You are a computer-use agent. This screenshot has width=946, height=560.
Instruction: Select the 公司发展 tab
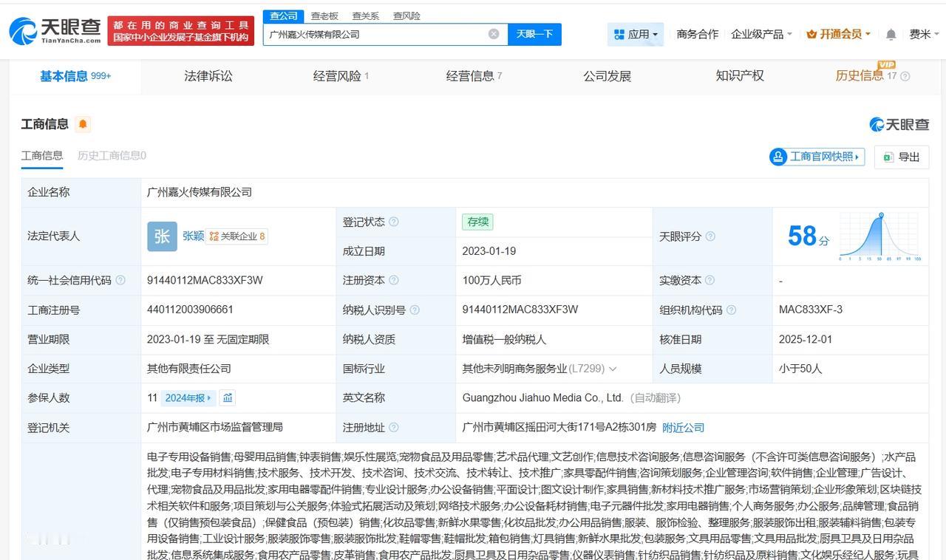pyautogui.click(x=607, y=76)
